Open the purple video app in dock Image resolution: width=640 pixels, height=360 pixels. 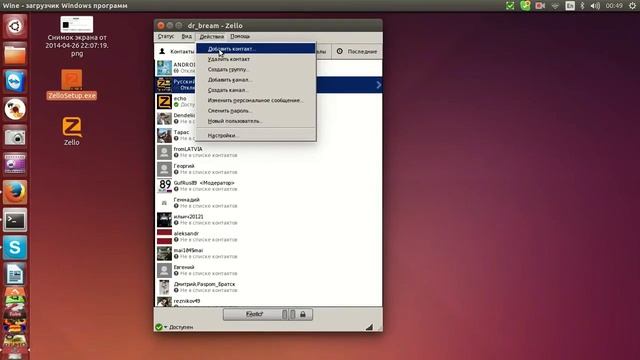tap(15, 164)
